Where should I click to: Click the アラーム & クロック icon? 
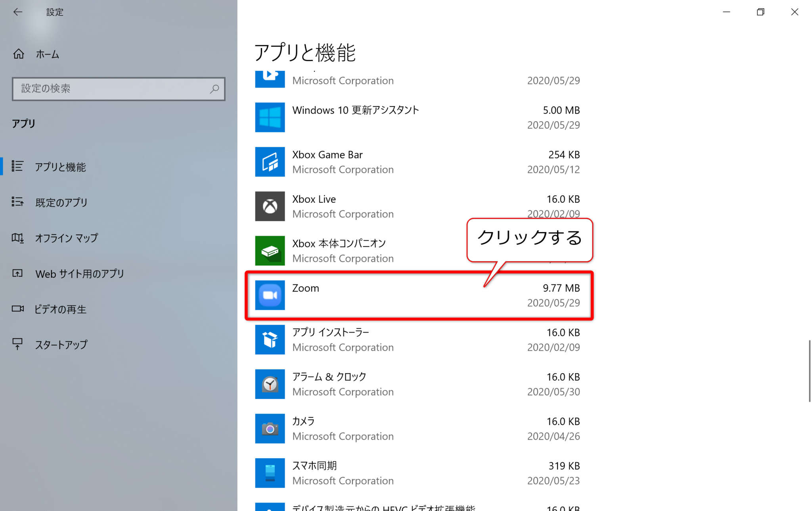(x=270, y=384)
